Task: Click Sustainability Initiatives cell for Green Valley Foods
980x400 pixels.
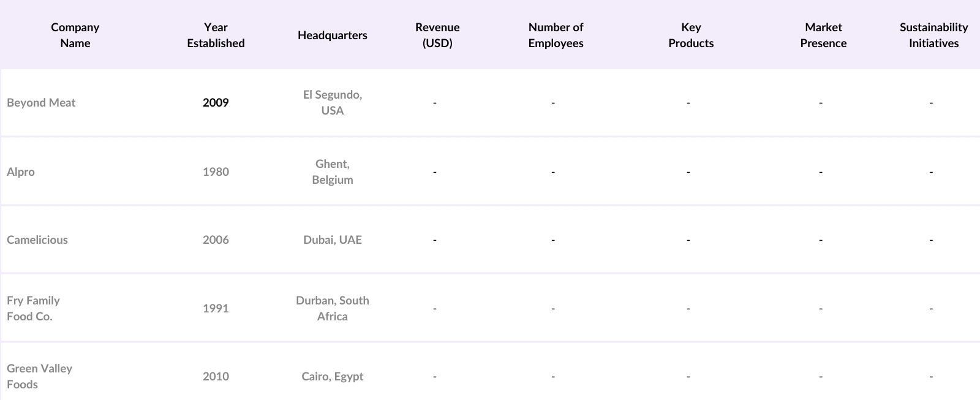Action: pyautogui.click(x=931, y=376)
